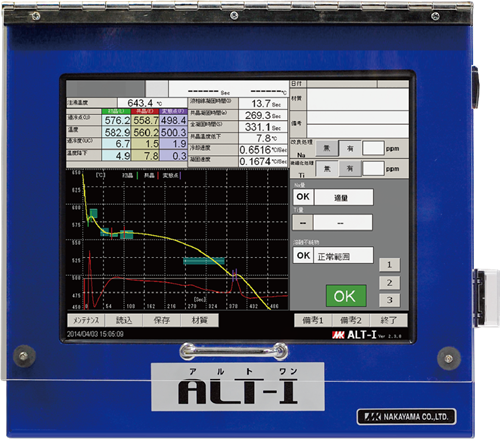Select the 0.1674 solidification rate value
Viewport: 500px width, 439px height.
(x=263, y=162)
